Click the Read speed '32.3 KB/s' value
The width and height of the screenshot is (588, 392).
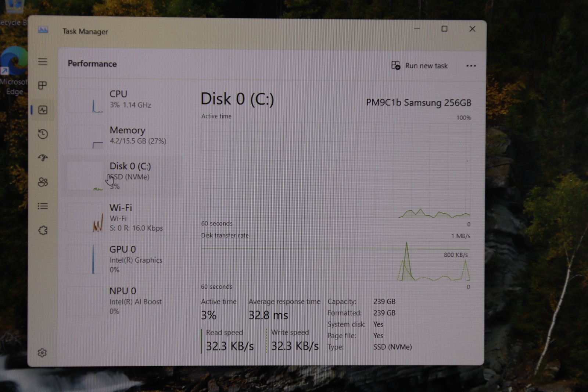pyautogui.click(x=230, y=346)
